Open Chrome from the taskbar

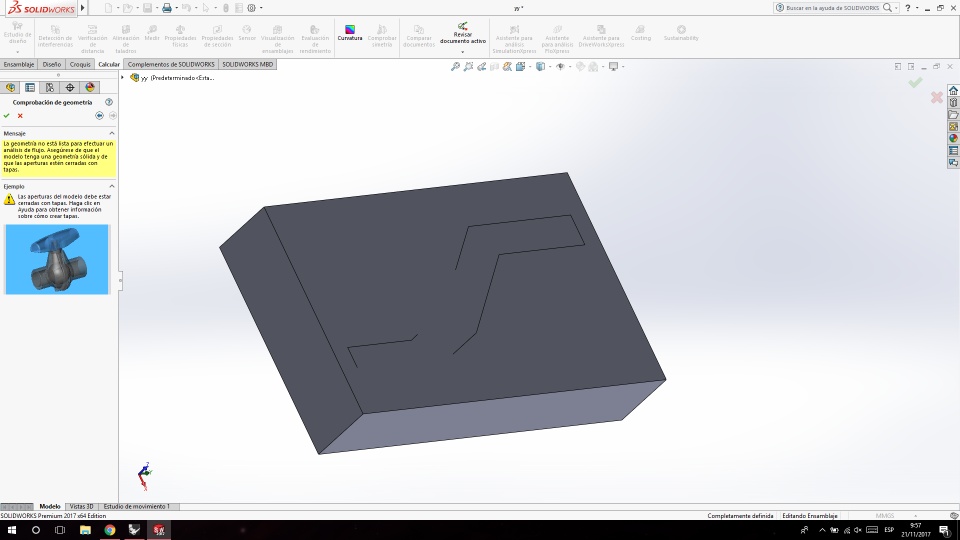(110, 530)
